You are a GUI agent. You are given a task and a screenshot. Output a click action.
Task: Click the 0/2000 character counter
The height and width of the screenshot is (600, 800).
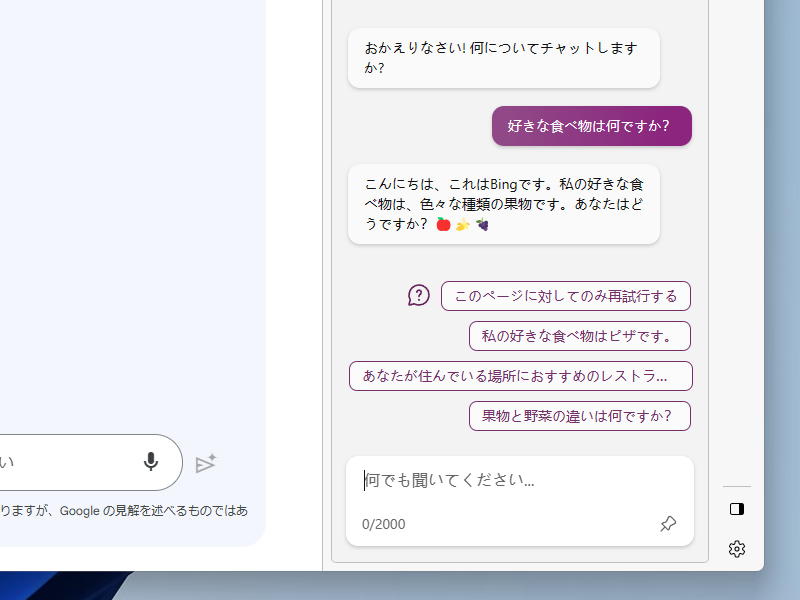click(384, 524)
